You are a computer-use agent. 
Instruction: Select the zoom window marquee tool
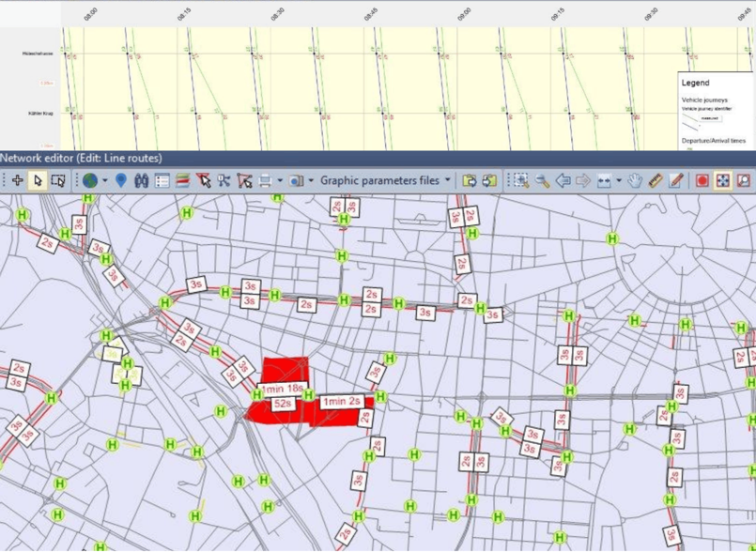[520, 181]
